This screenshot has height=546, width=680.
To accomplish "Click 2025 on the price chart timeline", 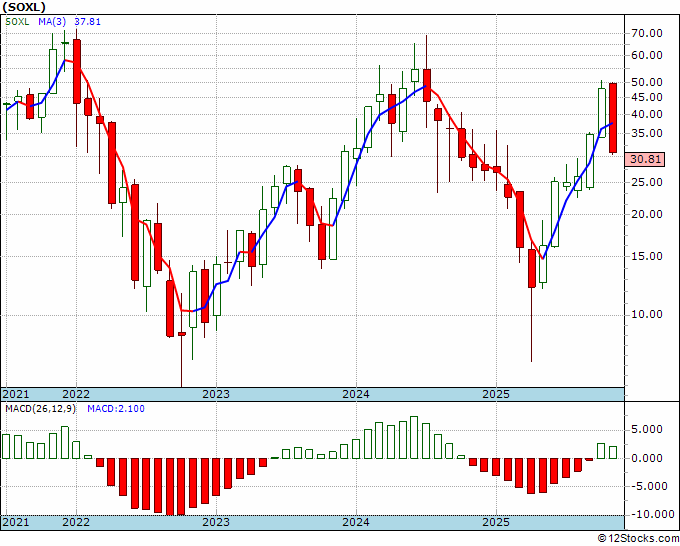I will click(496, 395).
